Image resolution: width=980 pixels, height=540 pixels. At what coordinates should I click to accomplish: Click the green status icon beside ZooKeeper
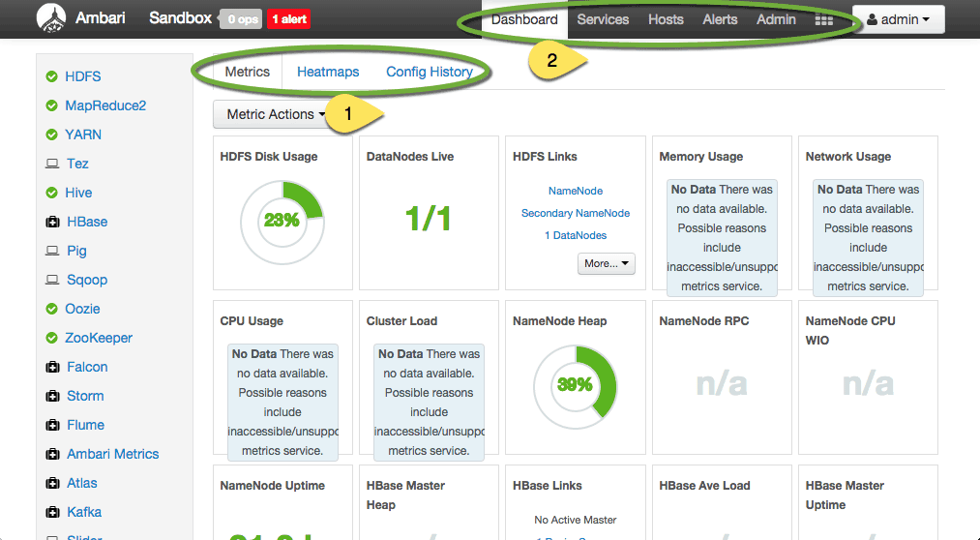point(52,338)
